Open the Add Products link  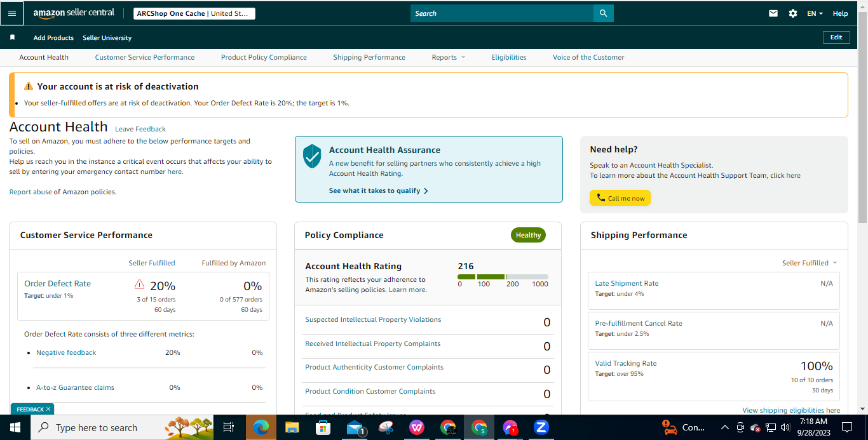(x=53, y=37)
